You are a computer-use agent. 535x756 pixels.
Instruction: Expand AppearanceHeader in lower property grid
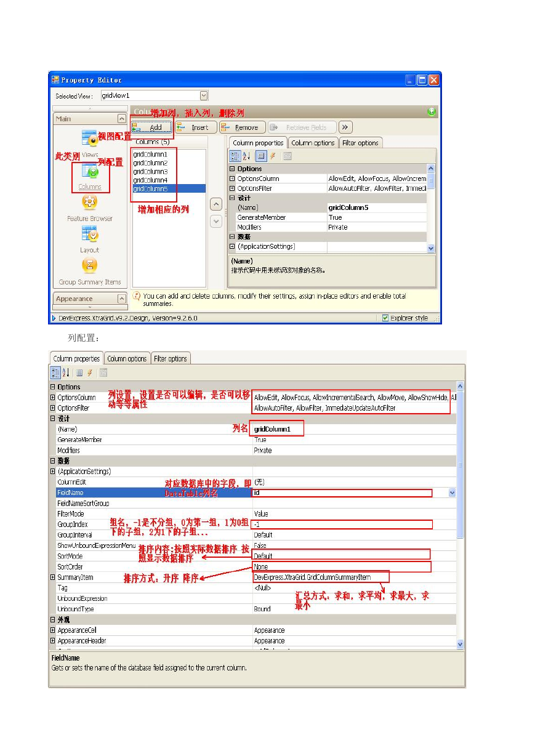[53, 641]
